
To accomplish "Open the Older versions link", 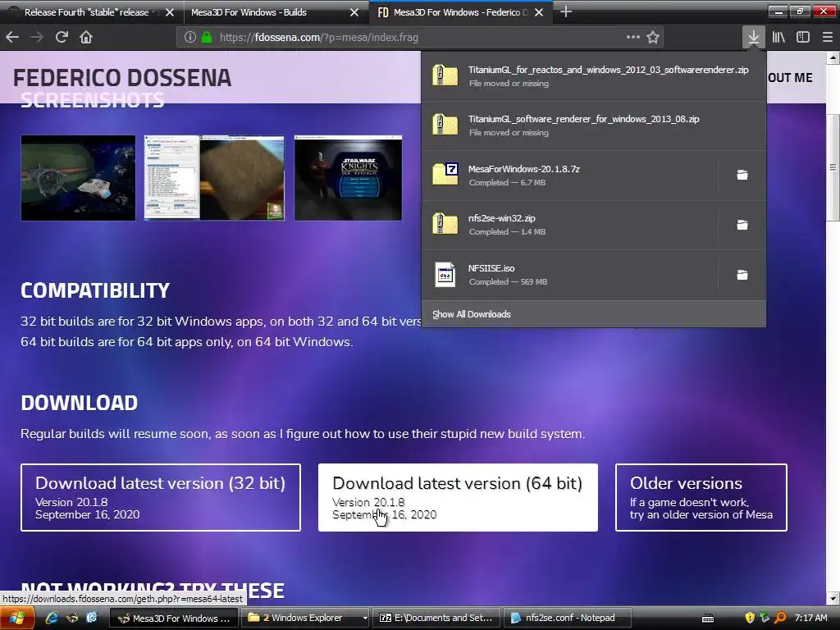I will coord(701,498).
